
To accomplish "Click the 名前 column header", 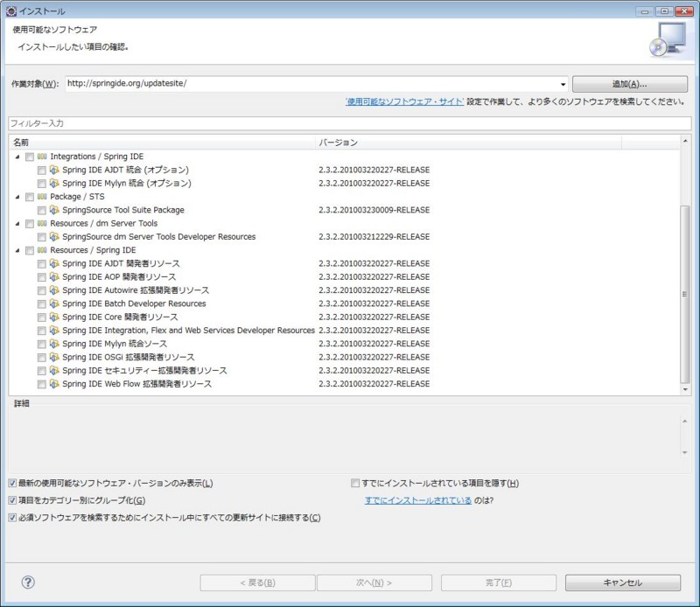I will pyautogui.click(x=163, y=143).
